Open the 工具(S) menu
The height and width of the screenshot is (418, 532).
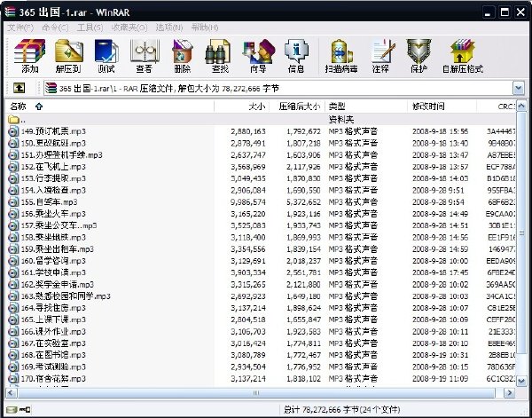click(x=90, y=28)
